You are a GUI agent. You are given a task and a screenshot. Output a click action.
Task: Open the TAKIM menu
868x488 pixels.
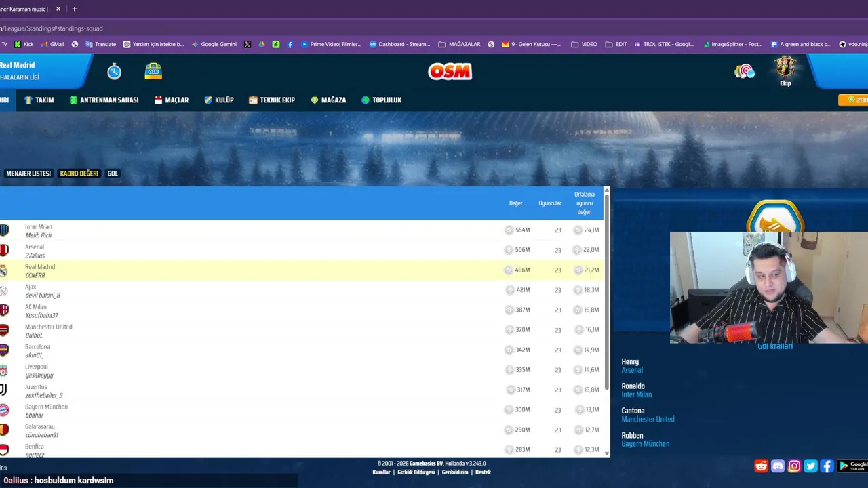point(39,100)
